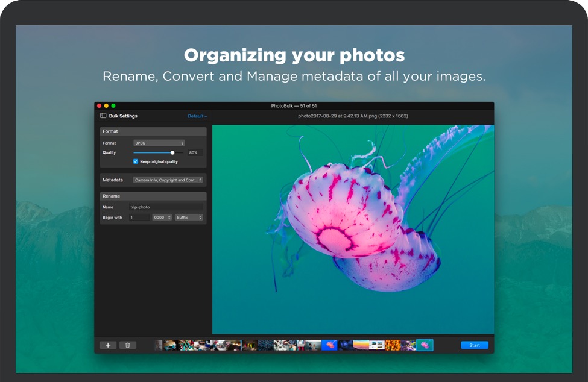Click the trip-photo Name input field

tap(165, 207)
